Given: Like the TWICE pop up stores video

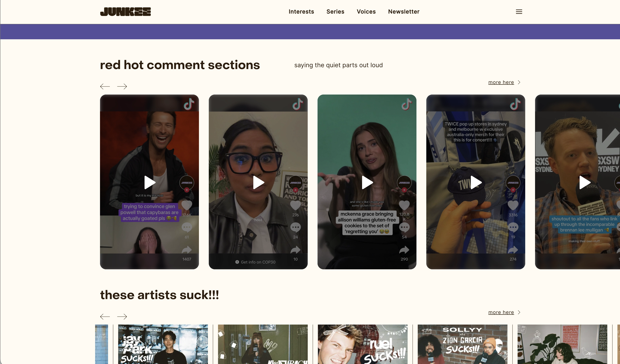Looking at the screenshot, I should tap(513, 205).
